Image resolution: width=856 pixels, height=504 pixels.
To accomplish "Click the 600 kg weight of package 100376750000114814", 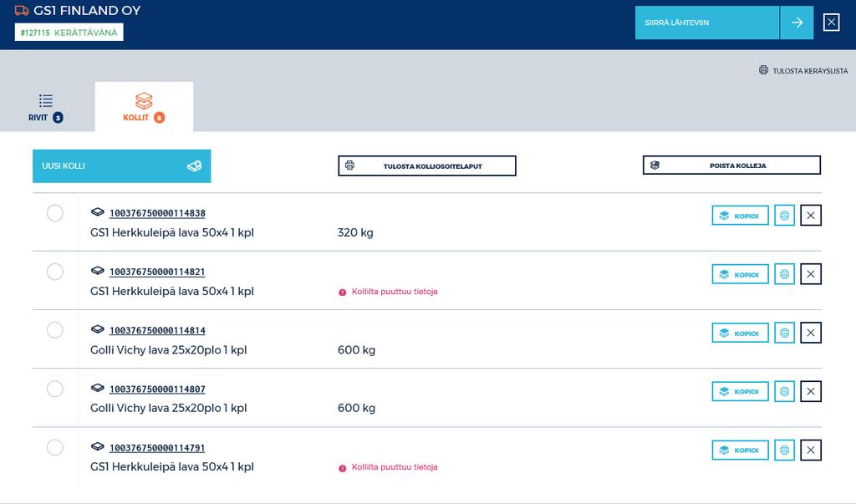I will point(356,350).
